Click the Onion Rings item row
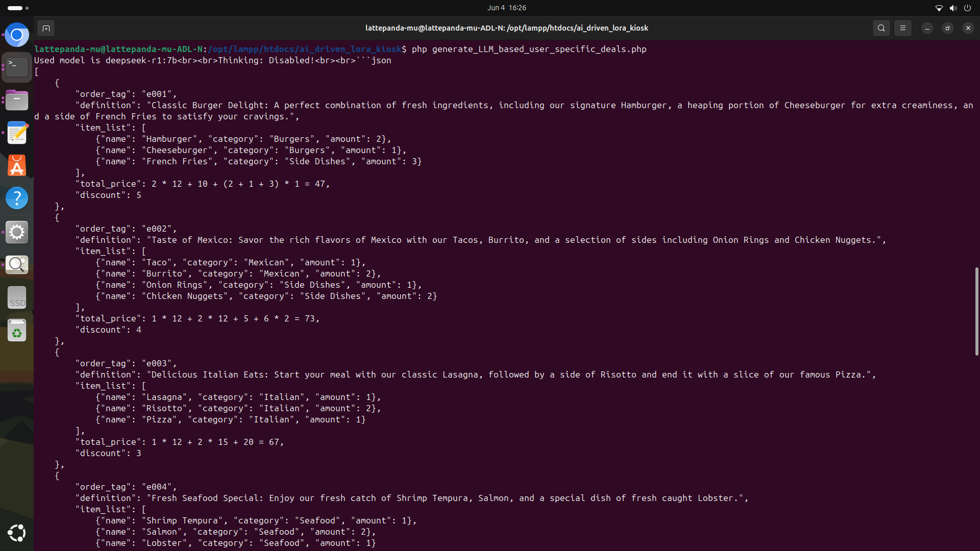The width and height of the screenshot is (980, 551). coord(258,285)
